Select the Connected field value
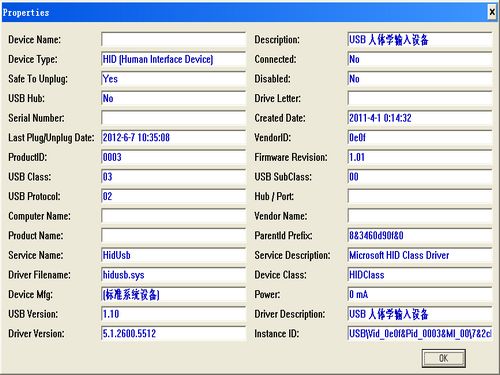 420,59
